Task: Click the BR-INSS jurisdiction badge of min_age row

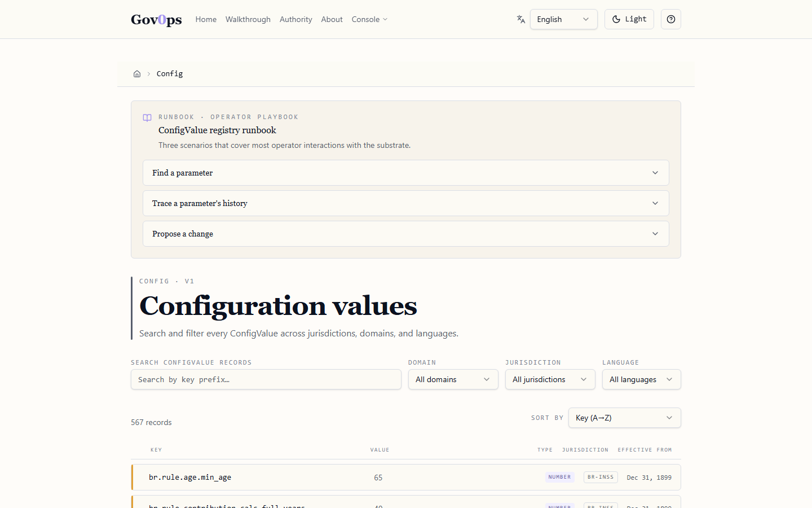Action: point(601,477)
